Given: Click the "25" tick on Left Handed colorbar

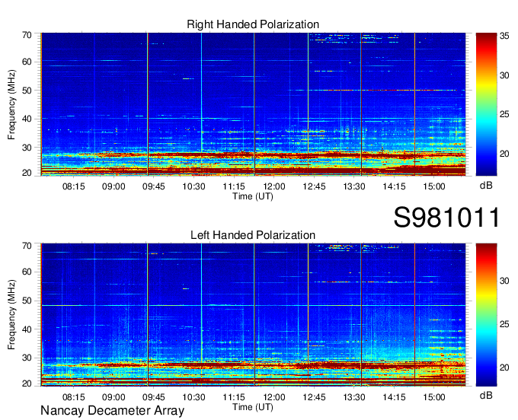Looking at the screenshot, I should pyautogui.click(x=504, y=324).
